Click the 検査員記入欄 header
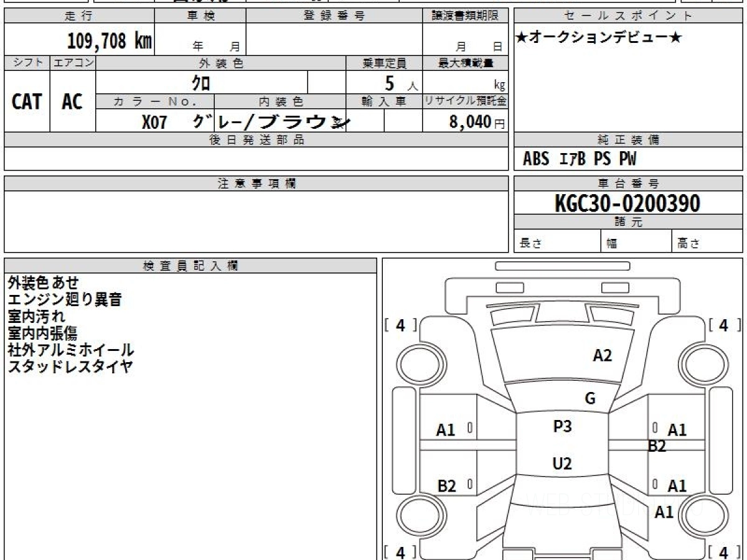This screenshot has height=560, width=747. click(190, 266)
